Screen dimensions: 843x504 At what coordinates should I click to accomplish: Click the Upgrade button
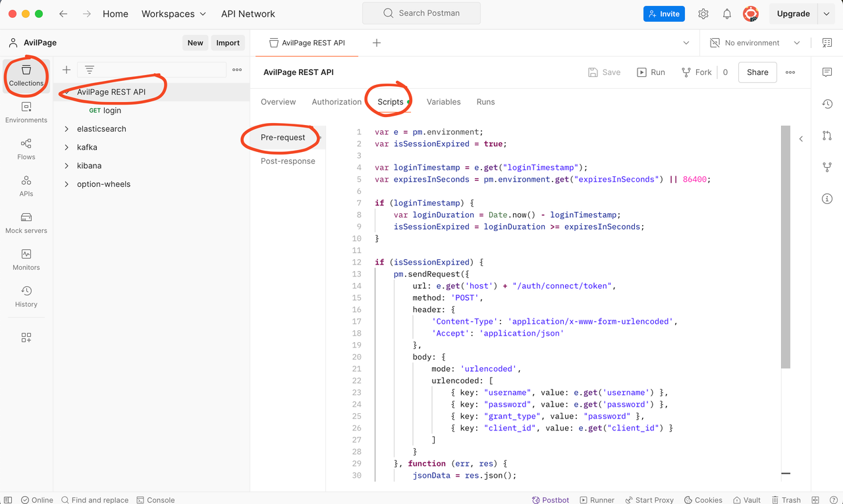click(793, 14)
